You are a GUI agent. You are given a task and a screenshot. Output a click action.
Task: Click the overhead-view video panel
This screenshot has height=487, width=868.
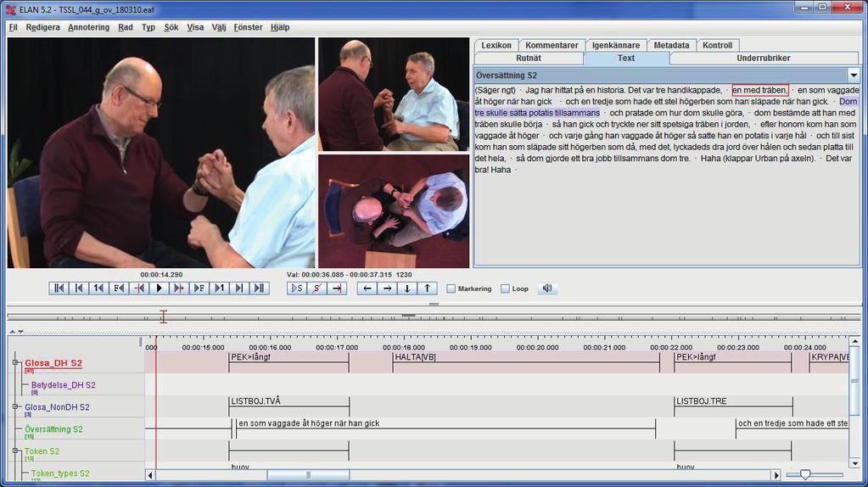point(394,211)
